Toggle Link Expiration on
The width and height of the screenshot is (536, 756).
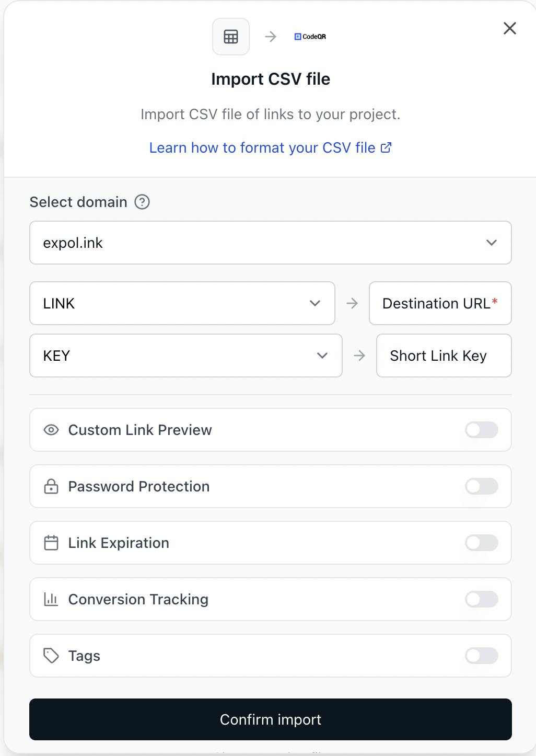tap(481, 543)
